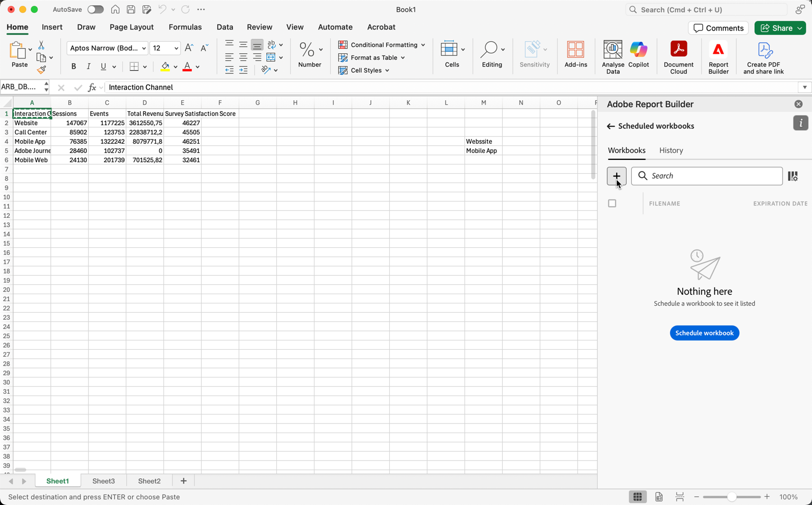The image size is (812, 505).
Task: Open column settings in Report Builder panel
Action: [793, 176]
